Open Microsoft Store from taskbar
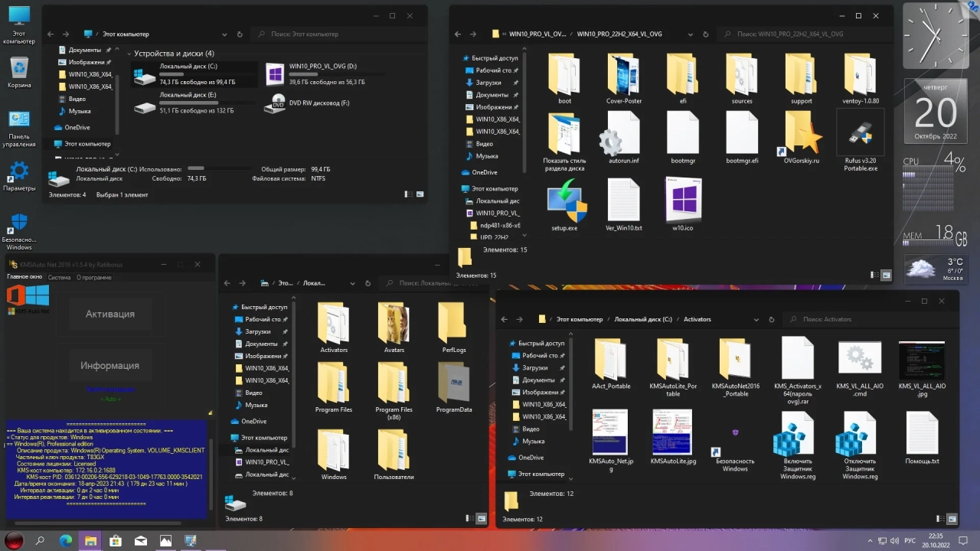The height and width of the screenshot is (551, 980). 116,540
